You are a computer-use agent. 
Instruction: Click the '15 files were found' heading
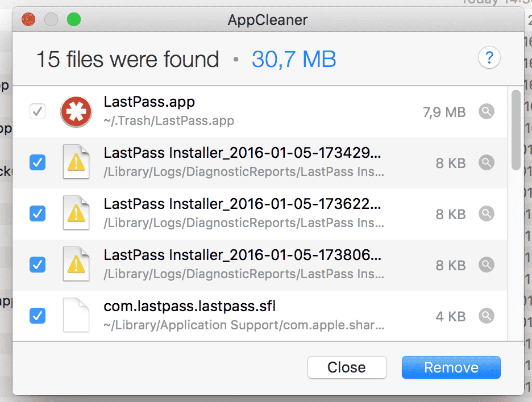tap(127, 59)
